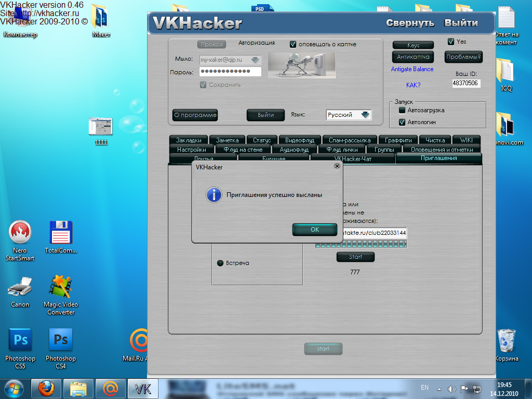Click the greyed start button at bottom

[323, 349]
